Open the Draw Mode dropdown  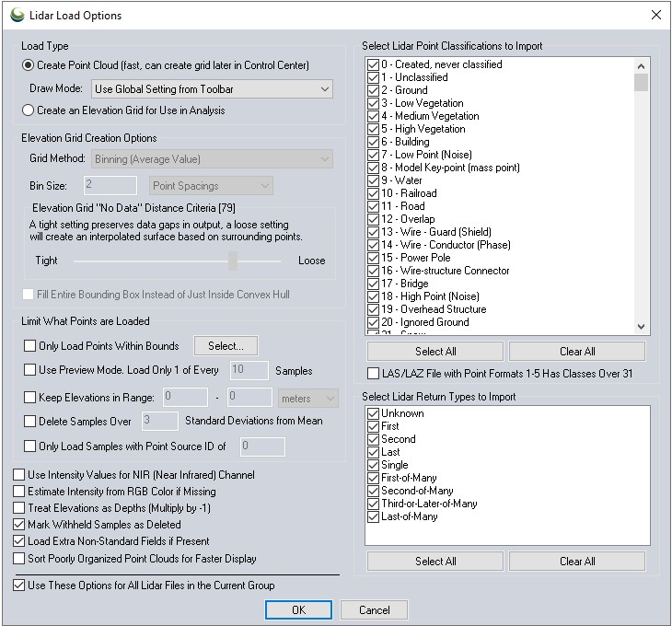click(x=212, y=88)
